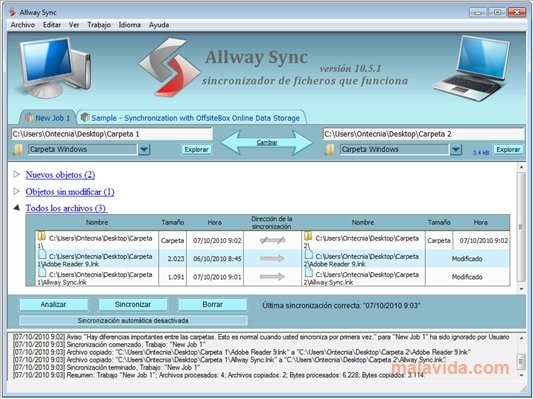Click the Analizar button

[53, 305]
